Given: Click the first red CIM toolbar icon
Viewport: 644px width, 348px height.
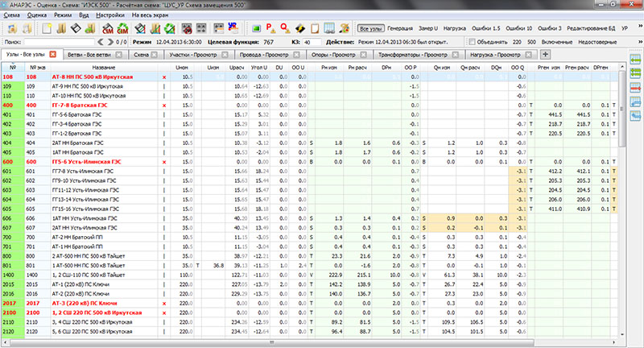Looking at the screenshot, I should click(108, 28).
